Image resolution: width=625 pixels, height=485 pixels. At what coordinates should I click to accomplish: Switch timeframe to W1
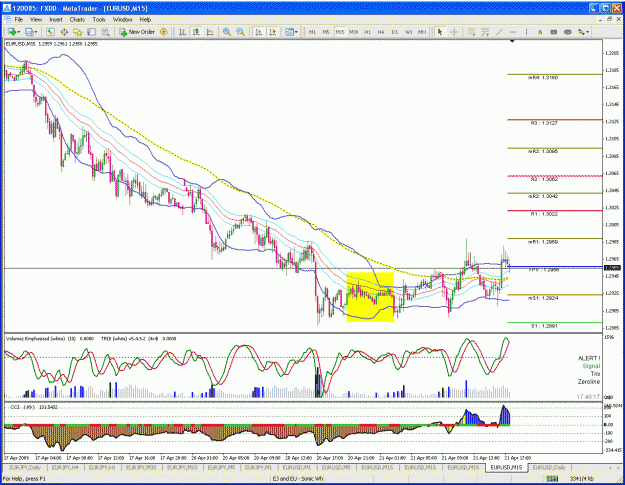pyautogui.click(x=409, y=32)
